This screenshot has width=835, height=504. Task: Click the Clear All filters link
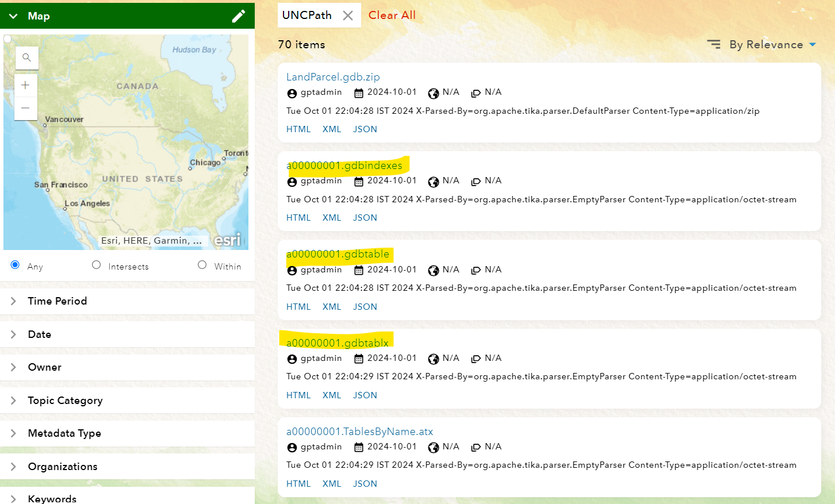(392, 16)
